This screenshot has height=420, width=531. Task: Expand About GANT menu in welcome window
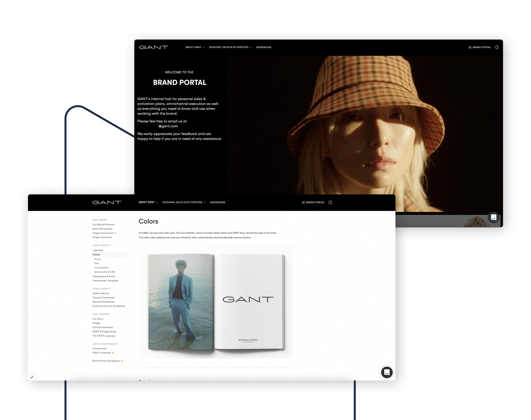[195, 47]
